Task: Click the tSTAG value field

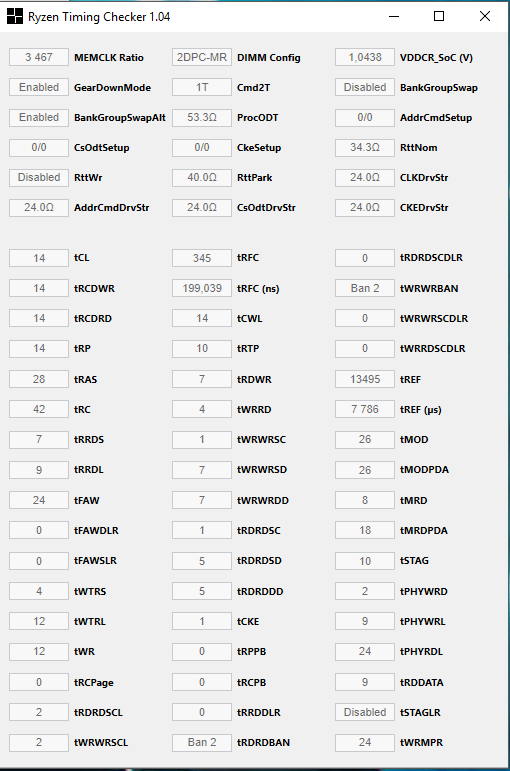Action: click(365, 561)
